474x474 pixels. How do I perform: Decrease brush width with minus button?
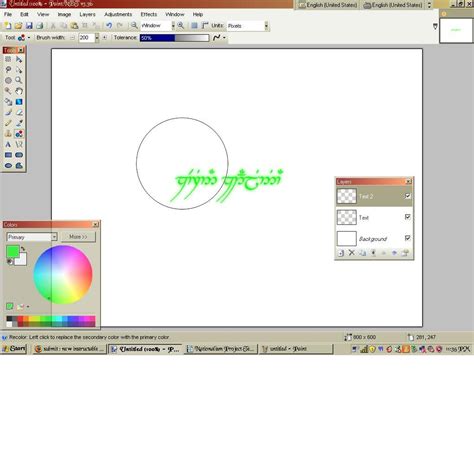tap(72, 38)
